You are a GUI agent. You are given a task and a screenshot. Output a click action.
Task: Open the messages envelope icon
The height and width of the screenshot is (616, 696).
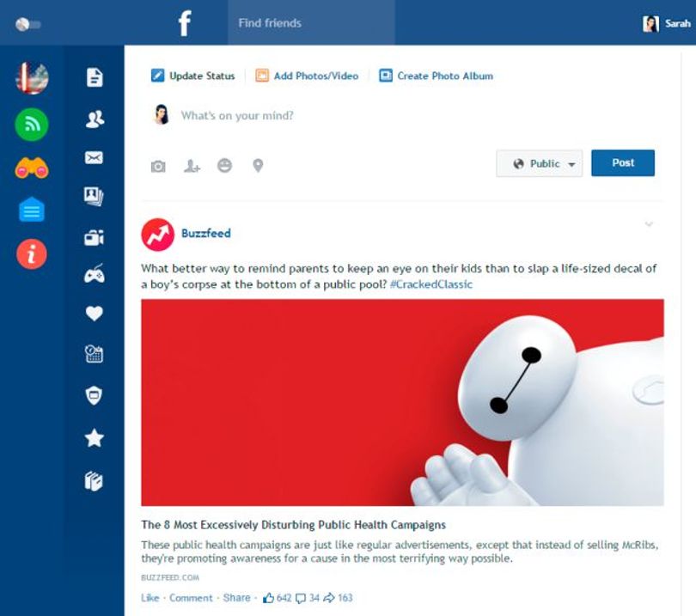coord(95,157)
